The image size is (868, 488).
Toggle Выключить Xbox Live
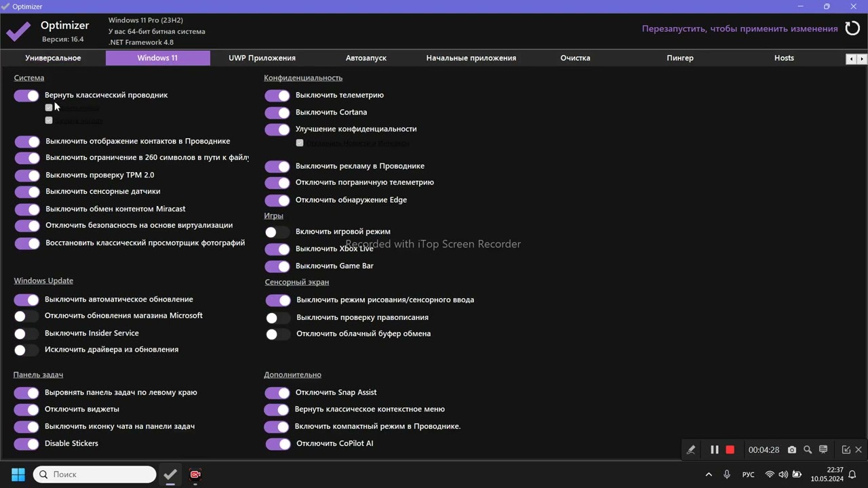click(x=277, y=249)
